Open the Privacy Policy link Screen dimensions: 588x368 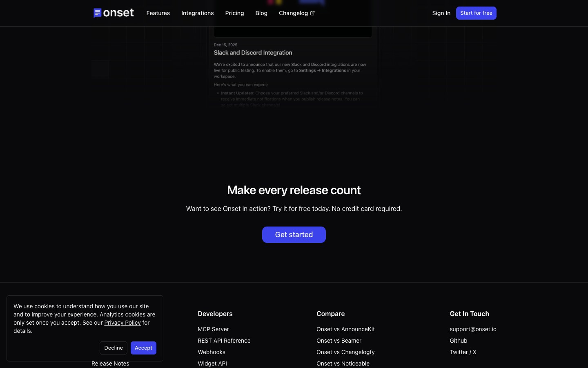tap(122, 323)
